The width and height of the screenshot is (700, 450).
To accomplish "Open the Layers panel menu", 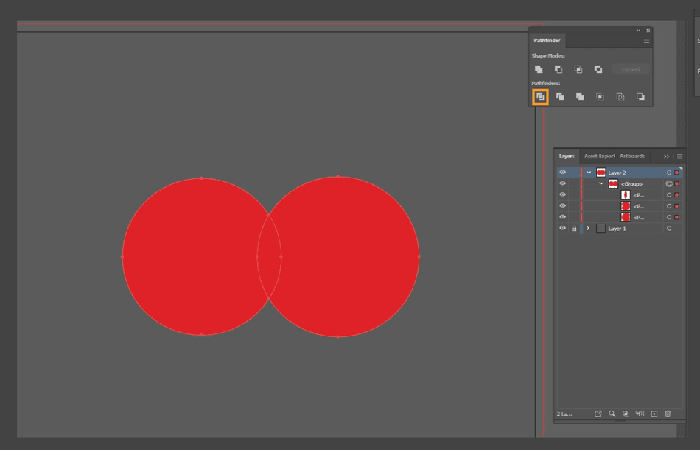I will tap(679, 156).
